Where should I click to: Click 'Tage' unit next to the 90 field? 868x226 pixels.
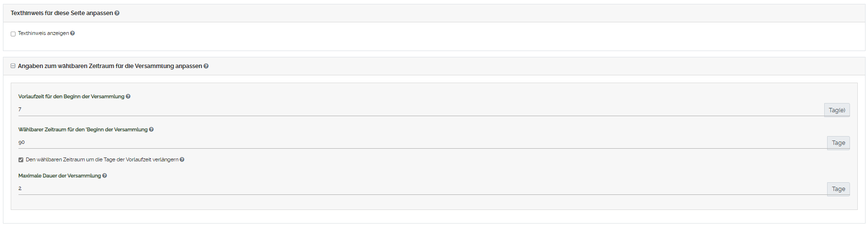(838, 143)
